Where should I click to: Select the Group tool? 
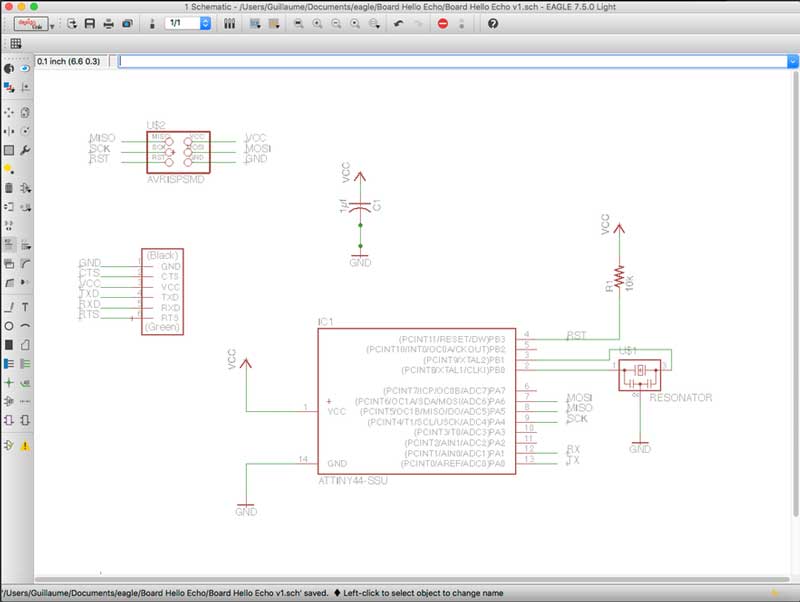click(9, 150)
